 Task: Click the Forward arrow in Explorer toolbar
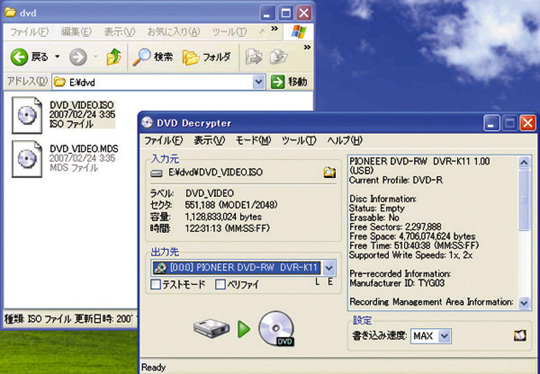pyautogui.click(x=78, y=57)
